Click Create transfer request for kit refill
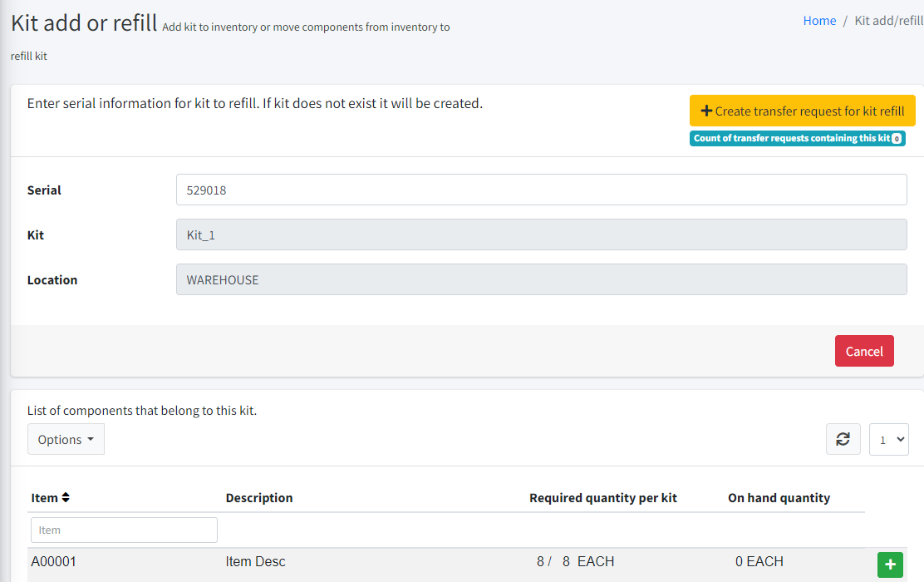Image resolution: width=924 pixels, height=582 pixels. [x=802, y=111]
